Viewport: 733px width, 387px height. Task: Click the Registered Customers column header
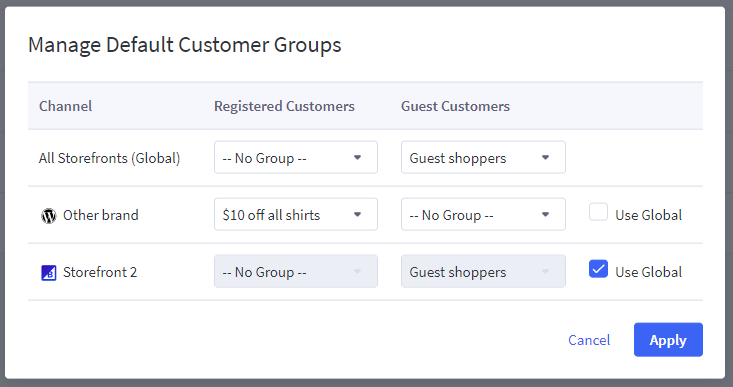[284, 106]
